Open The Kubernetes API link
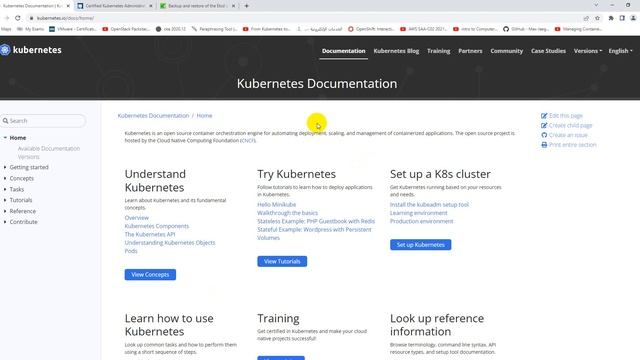This screenshot has height=360, width=640. [150, 234]
